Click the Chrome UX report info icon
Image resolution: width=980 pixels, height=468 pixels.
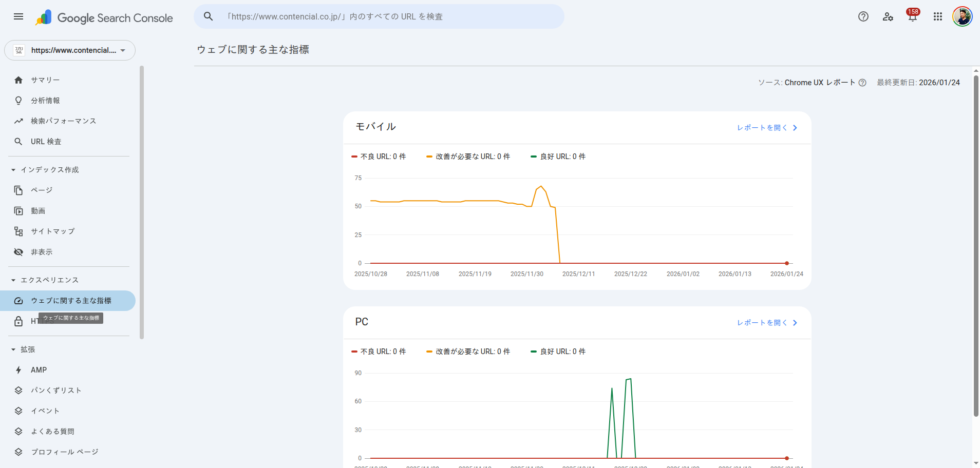coord(863,83)
